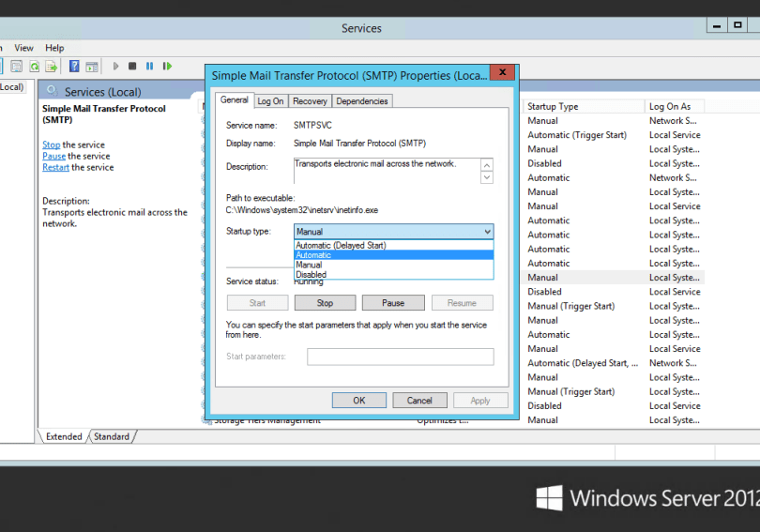Click the Start Service play icon in toolbar
Screen dimensions: 760x532
click(115, 66)
